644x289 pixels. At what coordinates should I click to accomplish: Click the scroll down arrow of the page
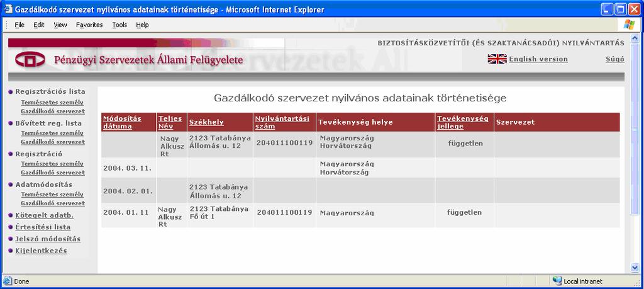pyautogui.click(x=635, y=268)
